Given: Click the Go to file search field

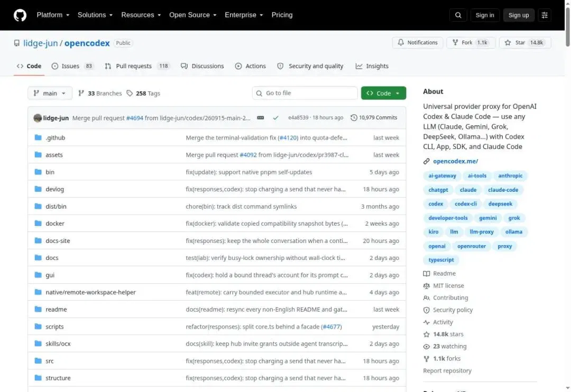Looking at the screenshot, I should click(305, 93).
